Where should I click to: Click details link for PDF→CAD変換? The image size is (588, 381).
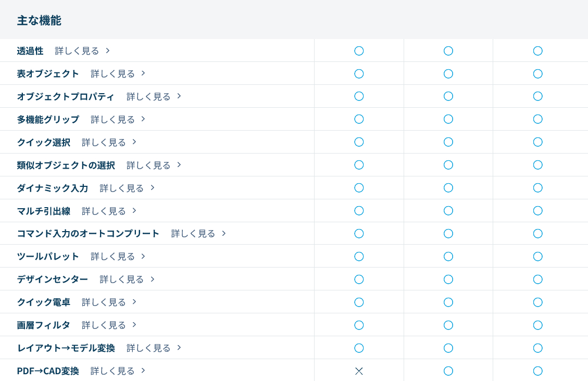(112, 371)
